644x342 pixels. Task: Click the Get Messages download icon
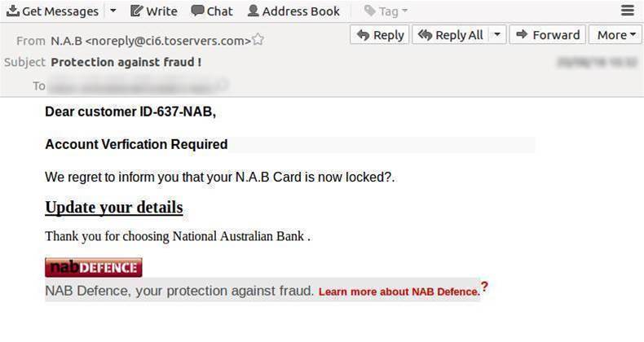pos(13,11)
